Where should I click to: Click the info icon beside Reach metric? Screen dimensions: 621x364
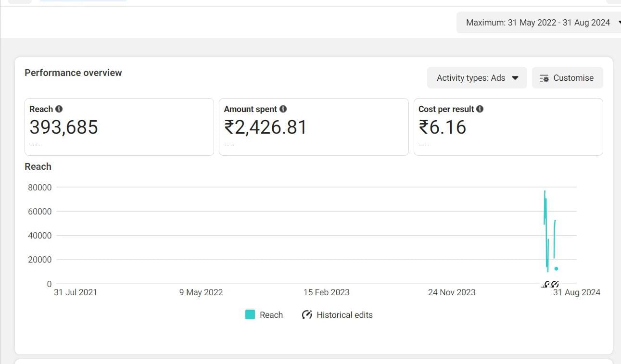point(59,109)
